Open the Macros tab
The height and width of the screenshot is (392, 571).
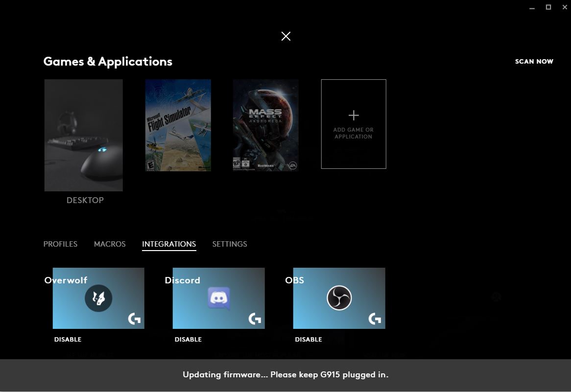pyautogui.click(x=110, y=244)
